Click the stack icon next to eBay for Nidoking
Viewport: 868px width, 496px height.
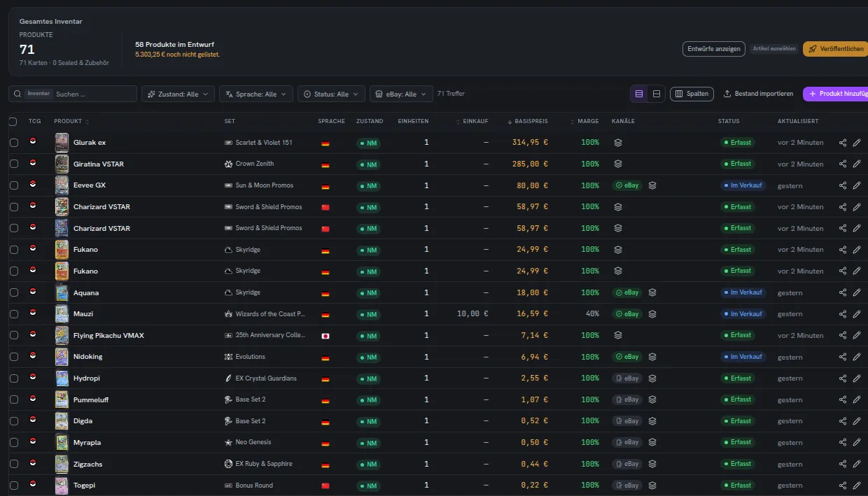652,357
